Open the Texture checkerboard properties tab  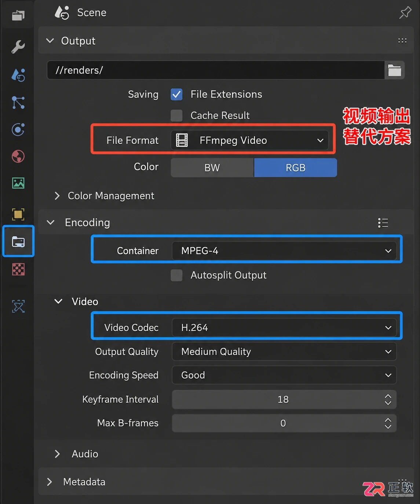pos(18,270)
